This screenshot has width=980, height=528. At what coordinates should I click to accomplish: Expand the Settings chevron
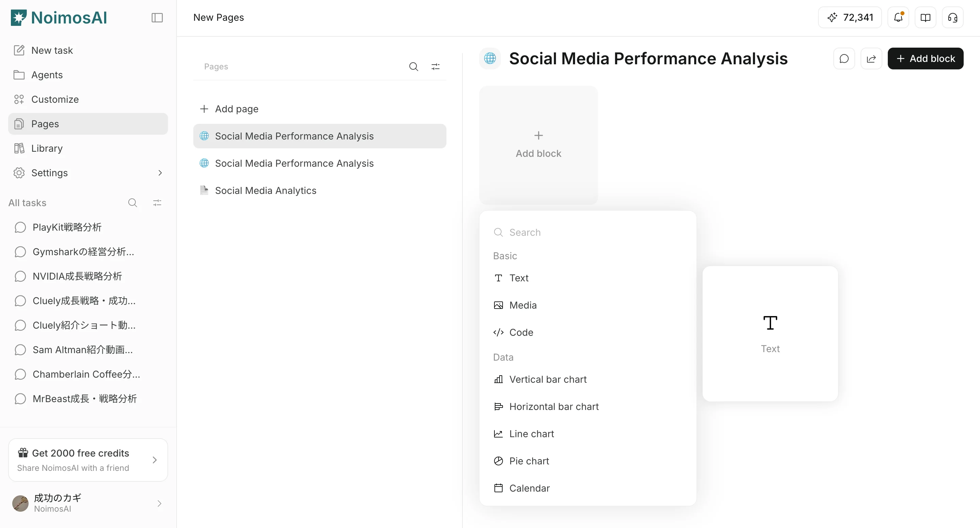160,173
